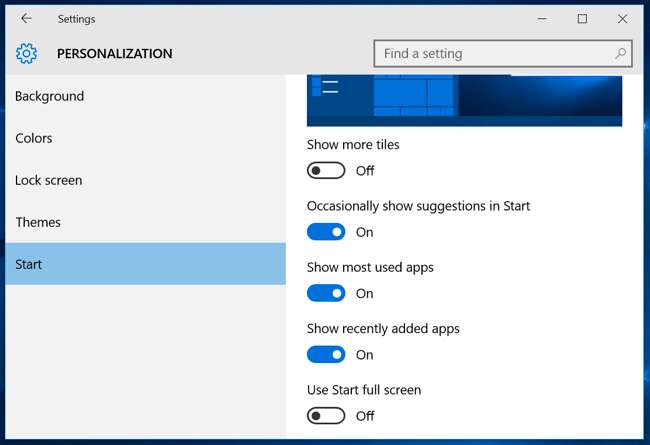
Task: Turn off Show most used apps
Action: tap(326, 293)
